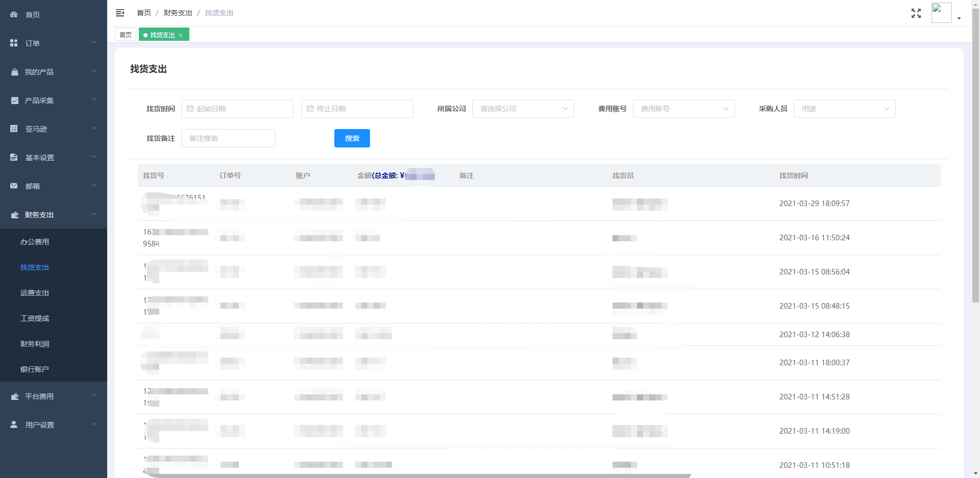980x478 pixels.
Task: Click the 备注搜索 remark input field
Action: point(228,138)
